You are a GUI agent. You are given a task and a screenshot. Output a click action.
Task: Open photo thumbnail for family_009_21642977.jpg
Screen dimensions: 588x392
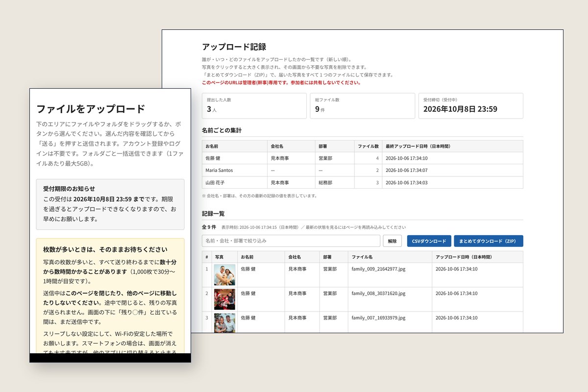coord(224,275)
